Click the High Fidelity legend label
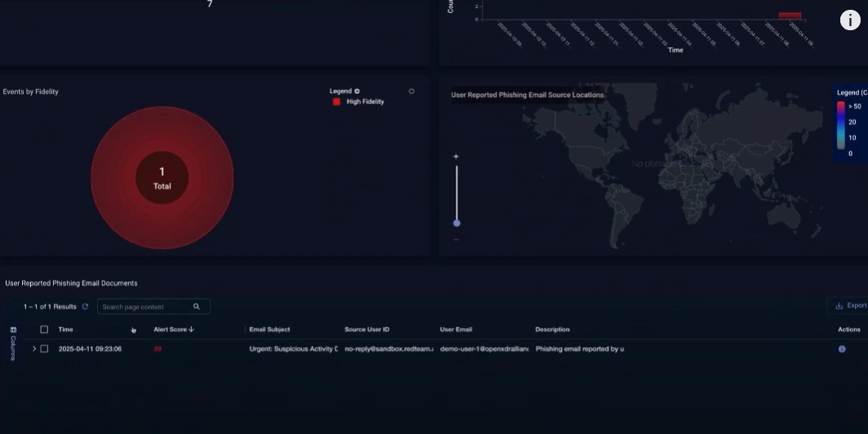The image size is (868, 434). point(365,102)
